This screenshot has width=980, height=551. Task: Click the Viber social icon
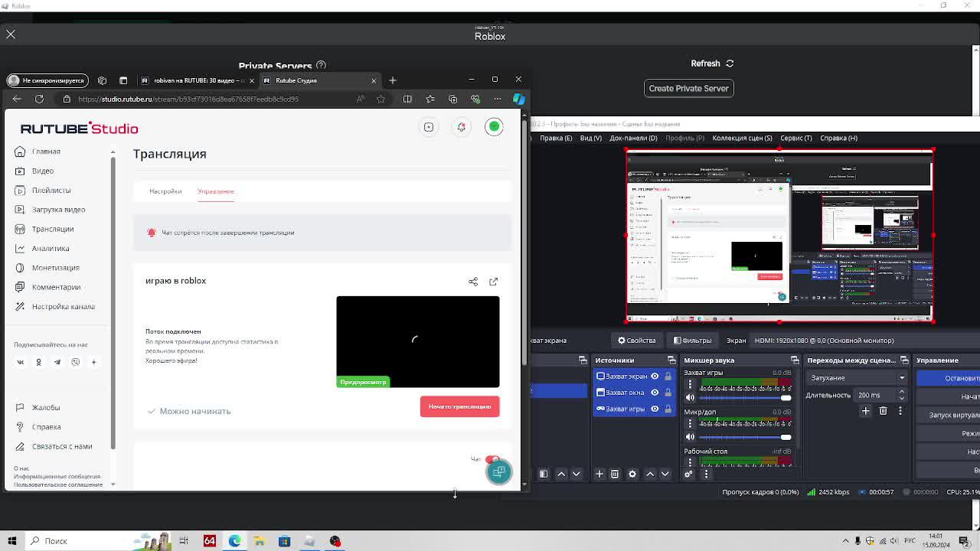[x=76, y=362]
